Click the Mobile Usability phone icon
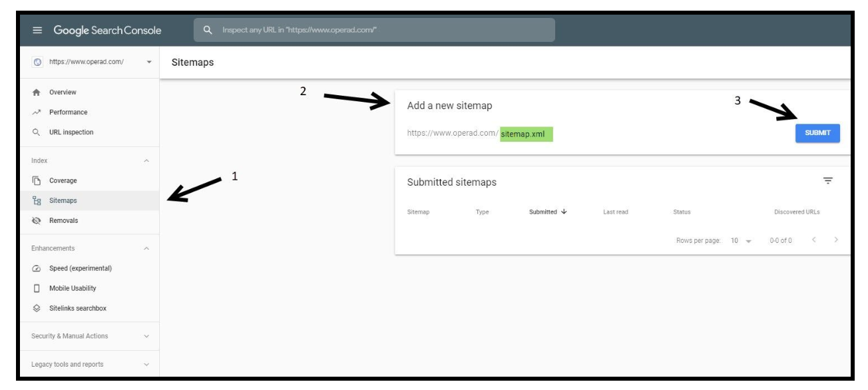This screenshot has width=868, height=390. click(x=37, y=289)
